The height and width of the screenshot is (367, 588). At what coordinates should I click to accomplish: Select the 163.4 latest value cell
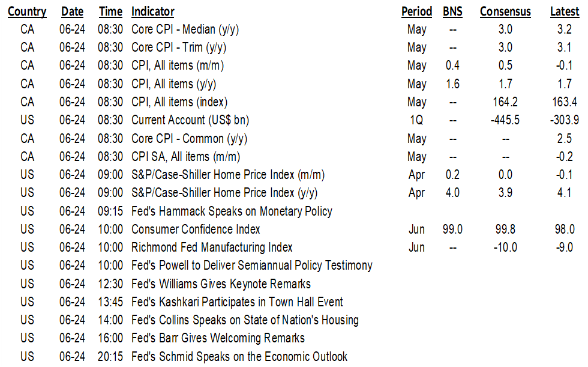tap(564, 102)
